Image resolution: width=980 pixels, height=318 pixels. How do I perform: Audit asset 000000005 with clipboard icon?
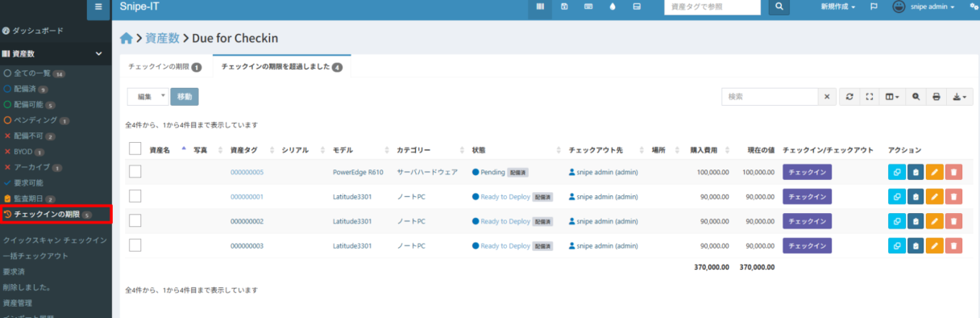tap(916, 172)
